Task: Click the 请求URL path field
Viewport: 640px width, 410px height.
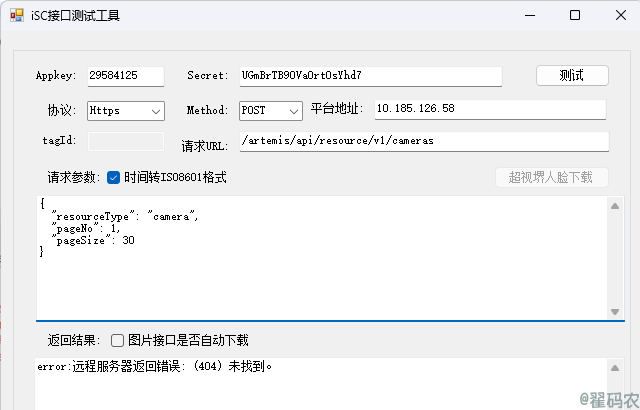Action: click(424, 142)
